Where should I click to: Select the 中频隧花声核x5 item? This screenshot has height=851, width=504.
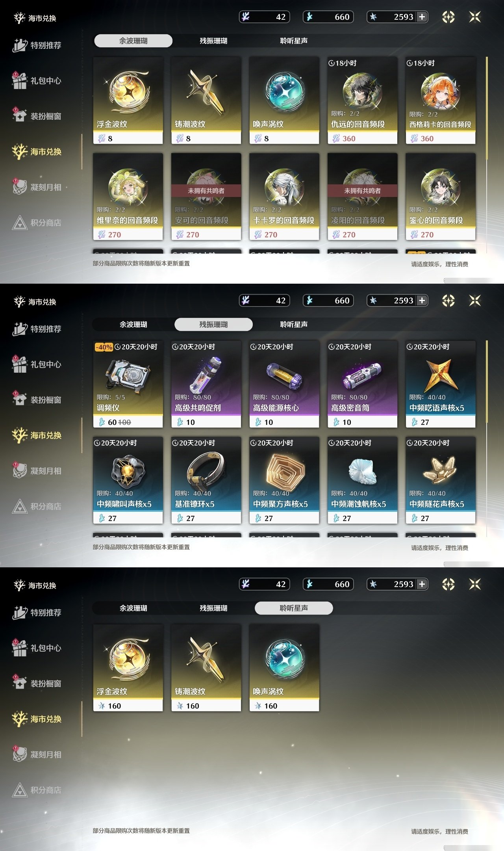point(441,480)
